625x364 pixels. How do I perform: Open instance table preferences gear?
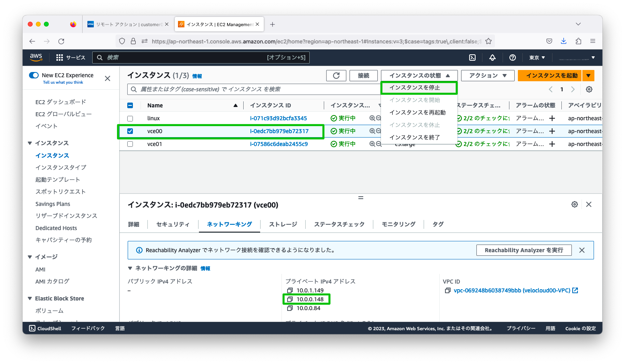pyautogui.click(x=589, y=89)
